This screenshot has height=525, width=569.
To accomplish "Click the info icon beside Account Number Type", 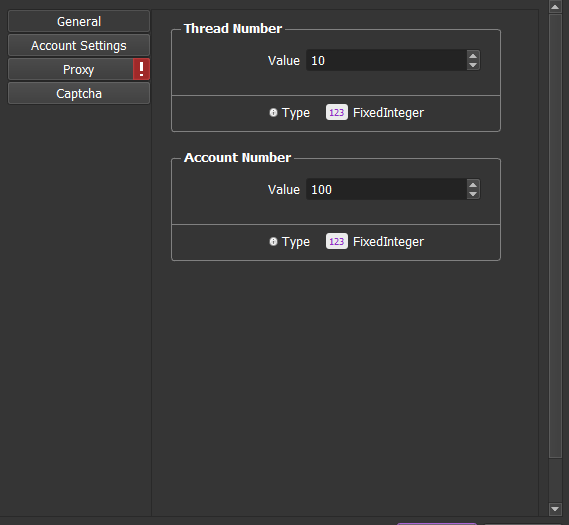I will tap(273, 242).
